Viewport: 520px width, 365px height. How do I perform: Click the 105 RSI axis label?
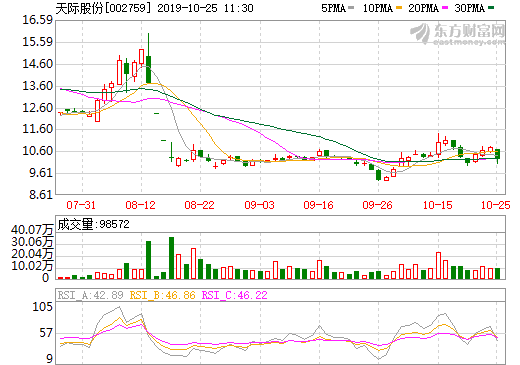[x=42, y=307]
